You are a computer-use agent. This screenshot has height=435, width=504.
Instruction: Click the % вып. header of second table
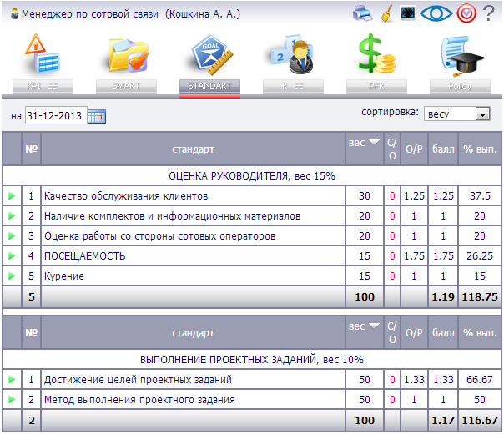coord(480,333)
